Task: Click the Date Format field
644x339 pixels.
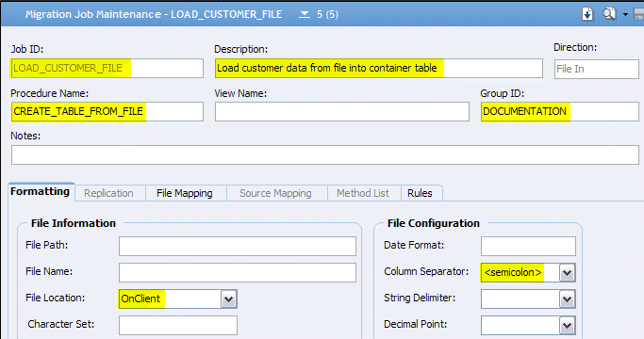Action: pos(528,247)
